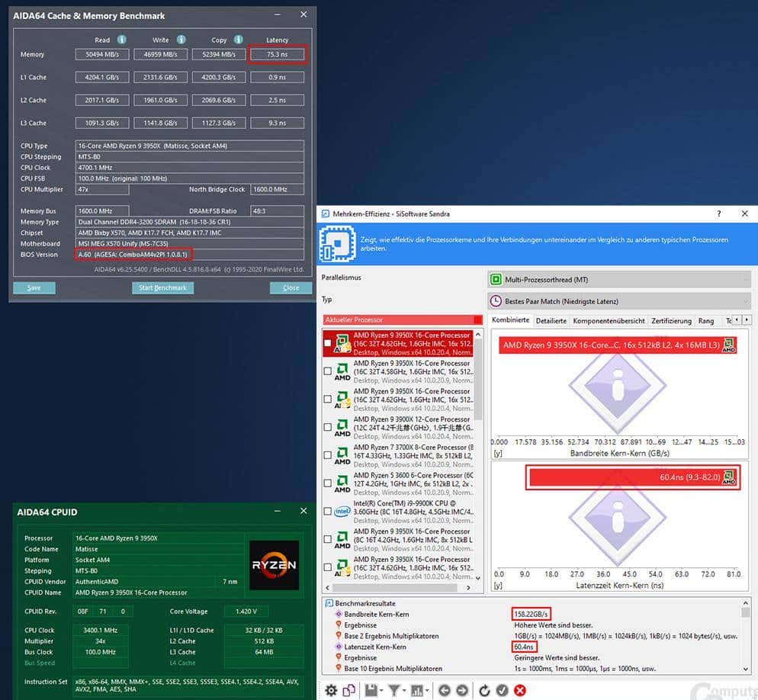Click the clock icon beside Bestes Paar Match

tap(496, 301)
